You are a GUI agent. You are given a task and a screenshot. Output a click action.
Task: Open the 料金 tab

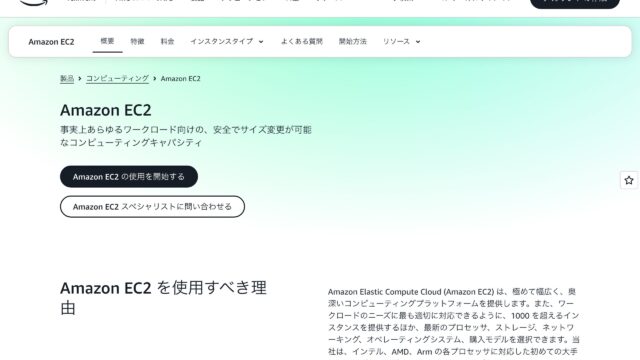coord(167,41)
